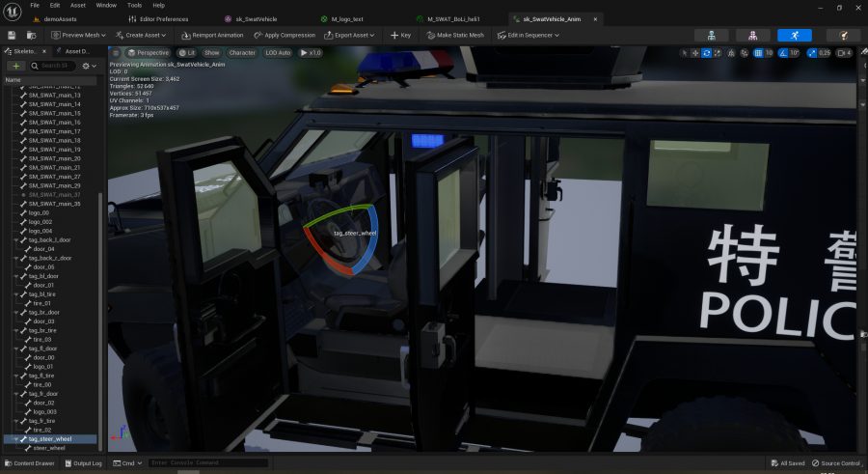Activate the Translate gizmo tool
This screenshot has width=868, height=474.
[x=695, y=53]
